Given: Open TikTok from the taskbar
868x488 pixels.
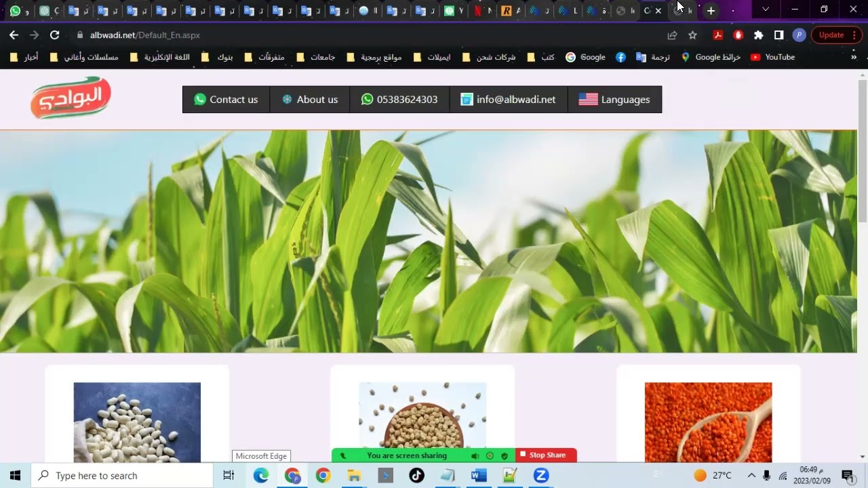Looking at the screenshot, I should pyautogui.click(x=416, y=476).
